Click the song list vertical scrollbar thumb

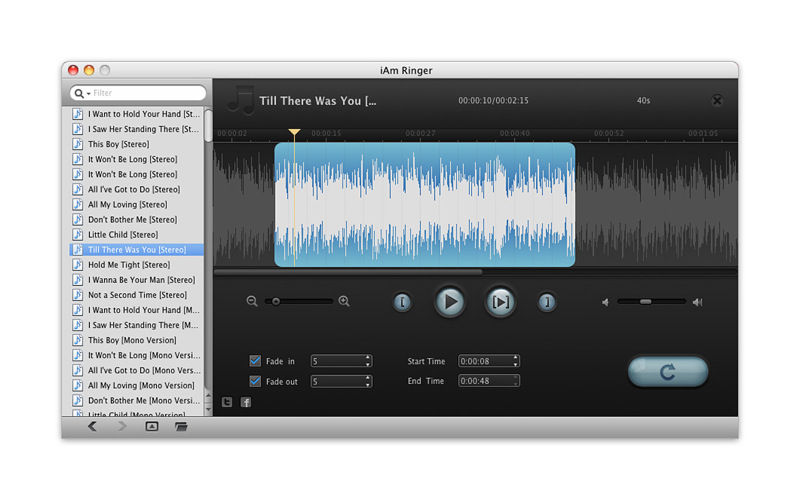click(x=208, y=126)
